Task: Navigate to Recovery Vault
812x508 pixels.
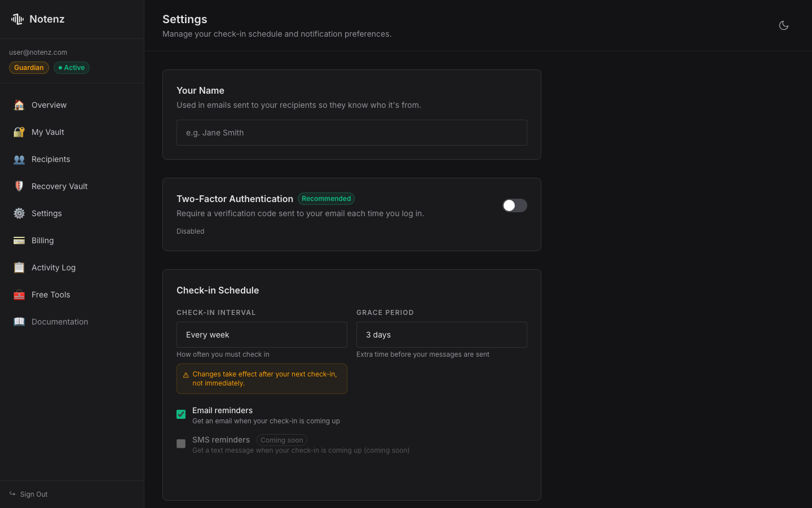Action: coord(72,186)
